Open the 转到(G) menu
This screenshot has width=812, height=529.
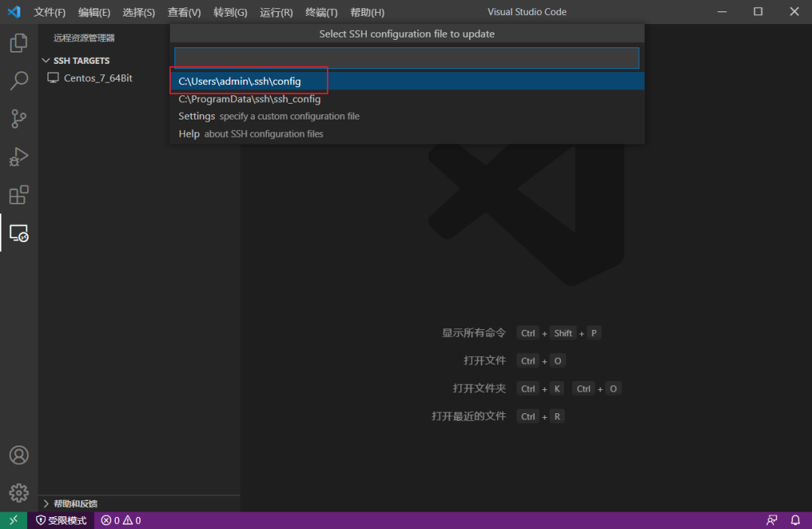(230, 12)
